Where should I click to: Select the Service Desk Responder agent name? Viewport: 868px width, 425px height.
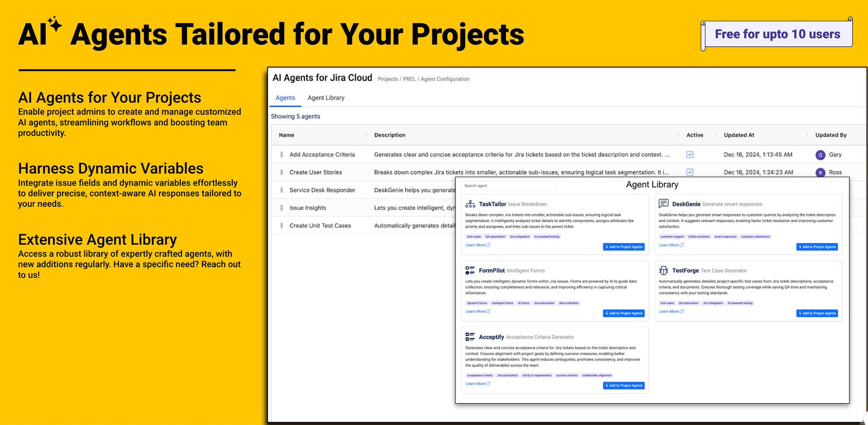(322, 190)
